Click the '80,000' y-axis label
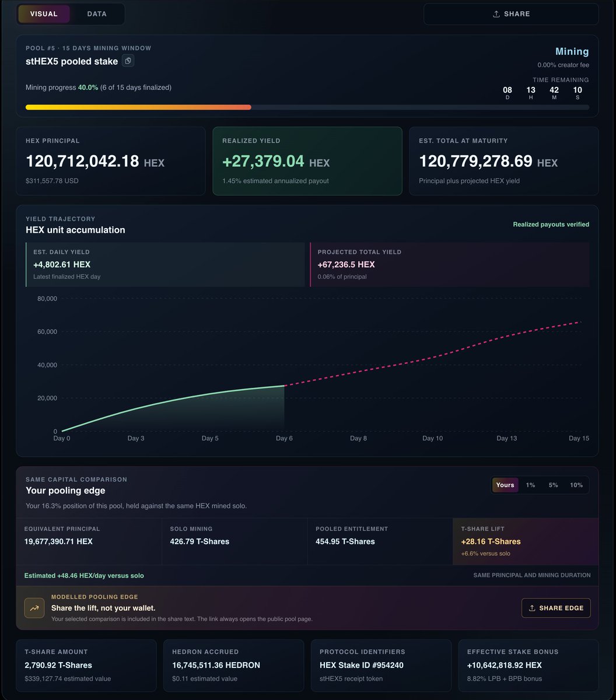The height and width of the screenshot is (700, 616). [47, 298]
